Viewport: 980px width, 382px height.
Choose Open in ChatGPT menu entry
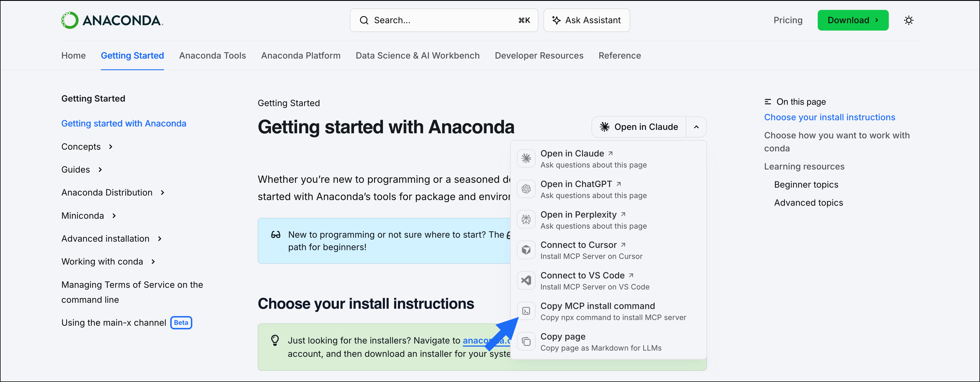[608, 189]
